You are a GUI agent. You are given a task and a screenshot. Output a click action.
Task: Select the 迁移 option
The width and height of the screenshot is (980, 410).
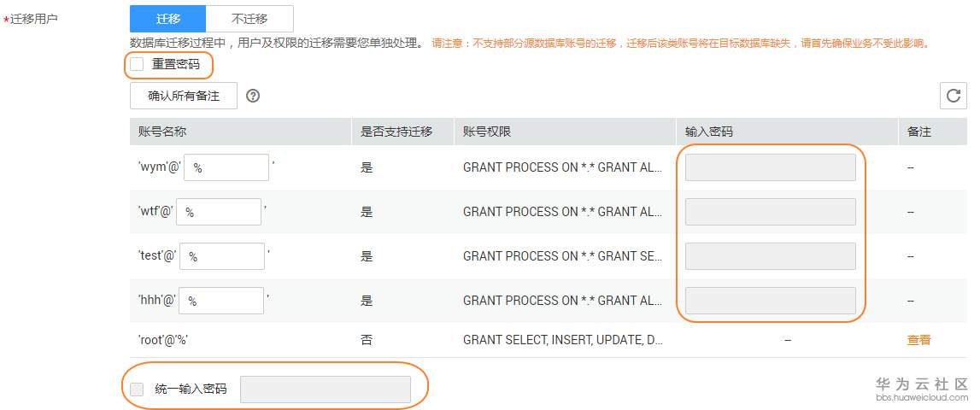click(x=167, y=19)
